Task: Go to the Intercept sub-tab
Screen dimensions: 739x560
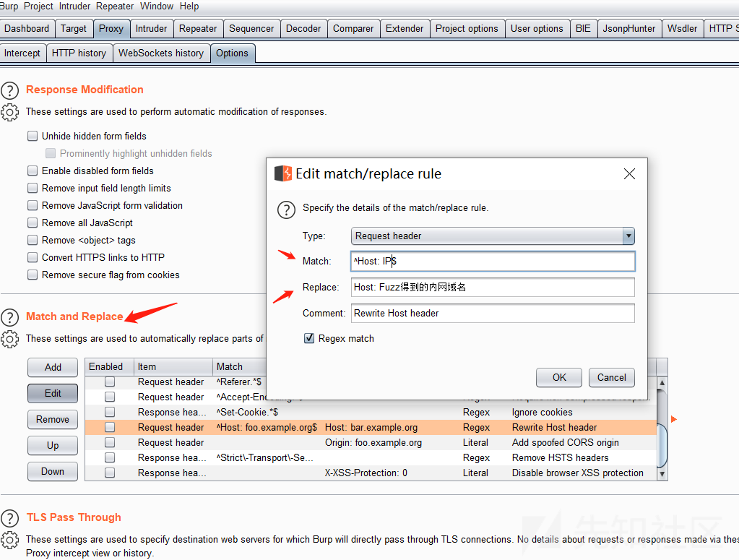Action: (22, 53)
